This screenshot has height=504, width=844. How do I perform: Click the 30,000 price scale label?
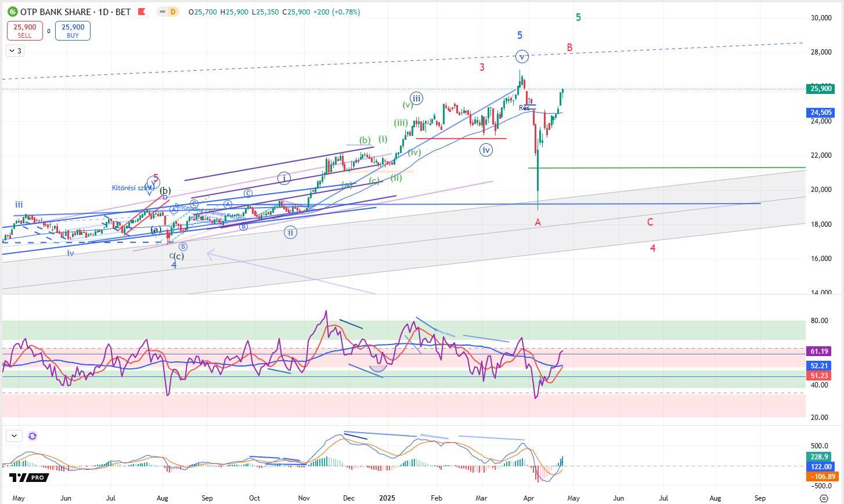pyautogui.click(x=821, y=19)
